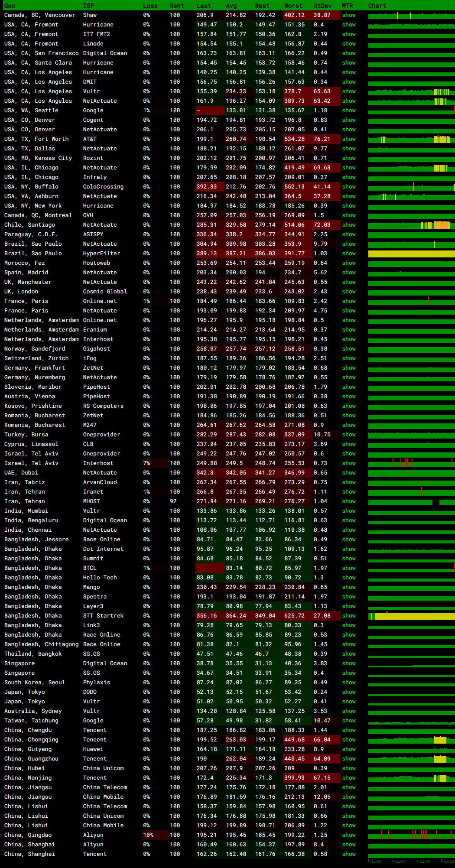The width and height of the screenshot is (455, 868).
Task: Sort table by Loss column header
Action: click(150, 6)
